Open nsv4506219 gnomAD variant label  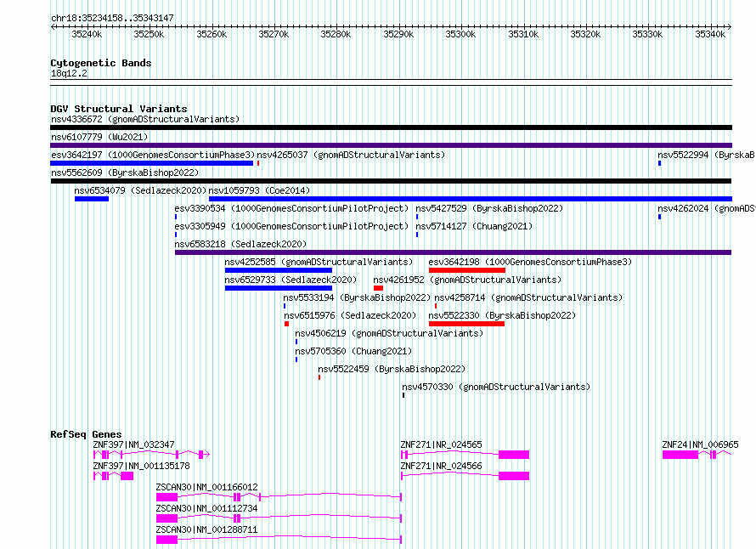point(389,333)
